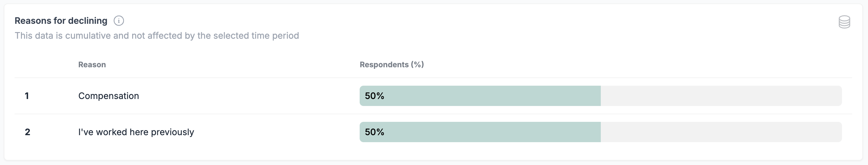Image resolution: width=868 pixels, height=165 pixels.
Task: Click the info icon beside Reasons for declining
Action: tap(119, 21)
